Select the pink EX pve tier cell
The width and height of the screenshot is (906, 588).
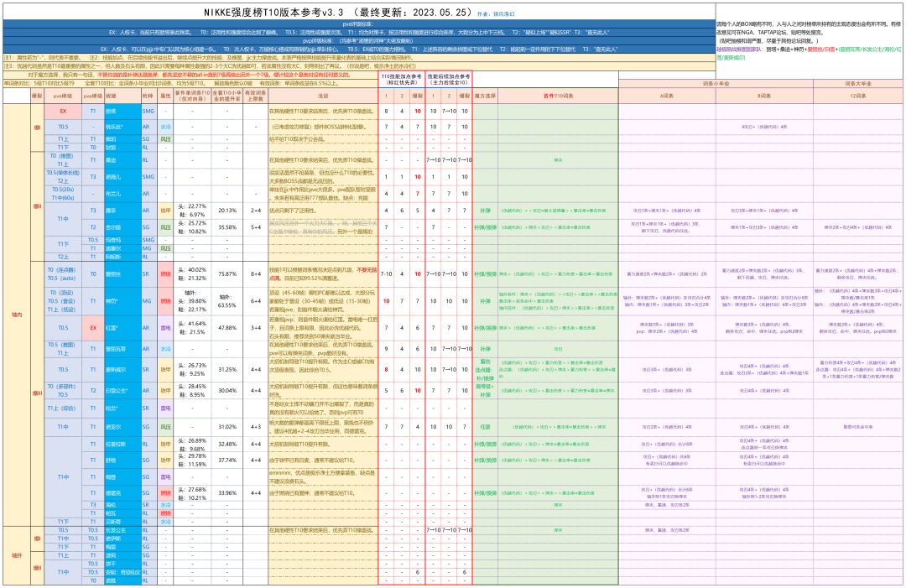[x=63, y=111]
